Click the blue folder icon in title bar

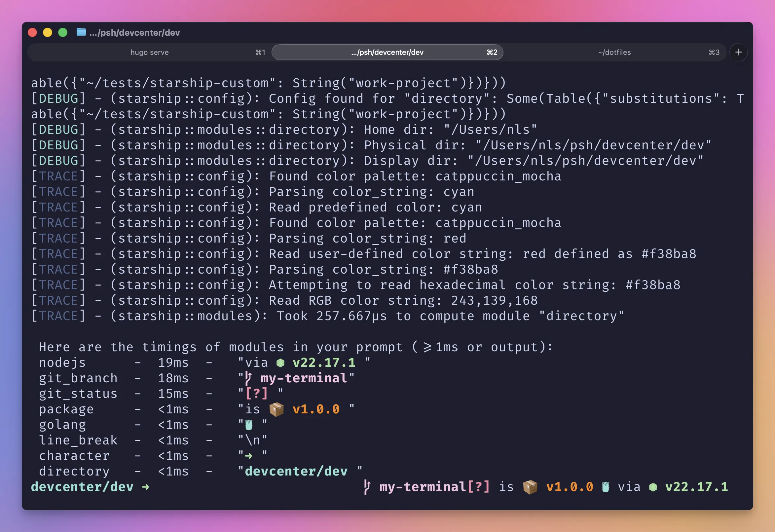(81, 32)
